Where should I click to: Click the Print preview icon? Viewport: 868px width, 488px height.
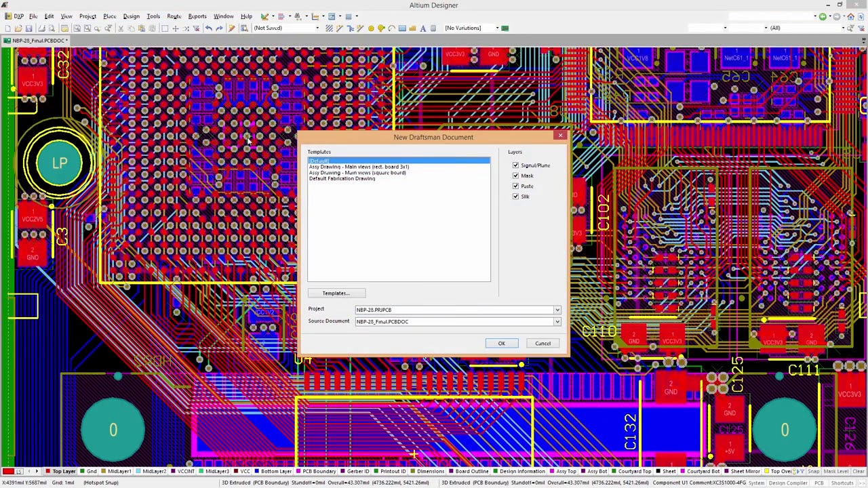(52, 28)
